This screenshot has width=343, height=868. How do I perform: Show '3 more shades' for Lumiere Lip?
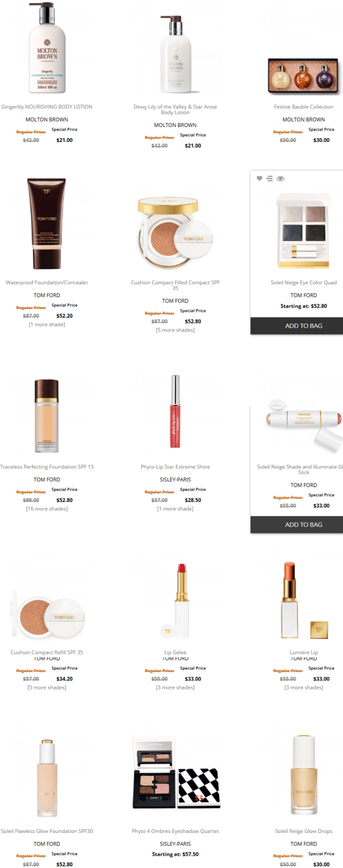click(x=304, y=687)
